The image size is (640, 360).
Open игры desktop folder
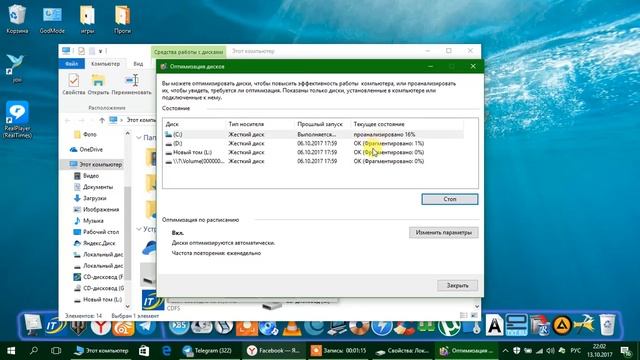pyautogui.click(x=87, y=19)
